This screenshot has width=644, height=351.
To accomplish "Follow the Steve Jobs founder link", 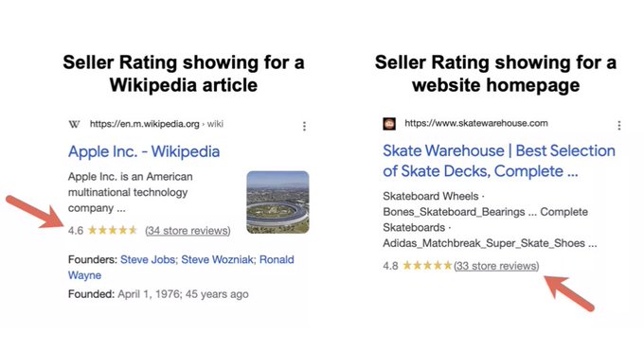I will (x=148, y=260).
